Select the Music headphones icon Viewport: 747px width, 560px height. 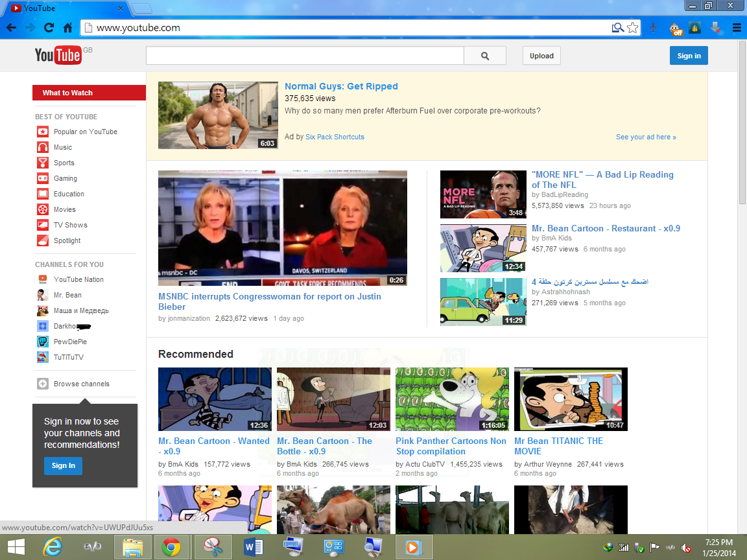click(x=43, y=147)
